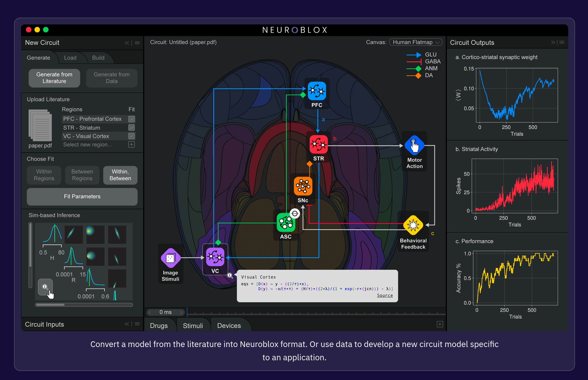Uncheck Fit checkbox for STR - Striatum
Viewport: 588px width, 380px height.
click(x=132, y=127)
